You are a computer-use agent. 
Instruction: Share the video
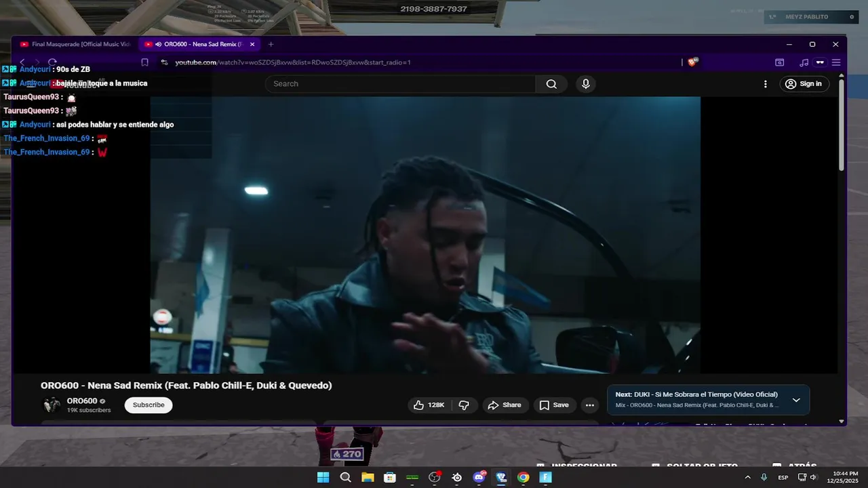tap(505, 405)
